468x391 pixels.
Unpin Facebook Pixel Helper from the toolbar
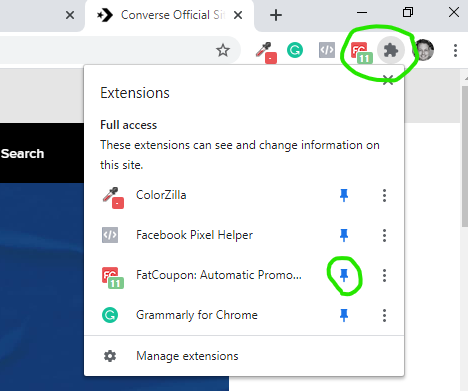(344, 235)
